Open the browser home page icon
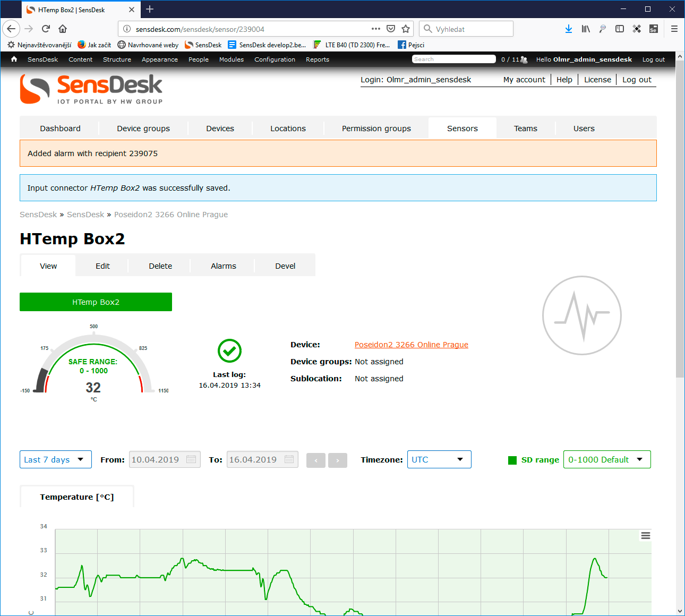Viewport: 685px width, 616px height. coord(63,29)
